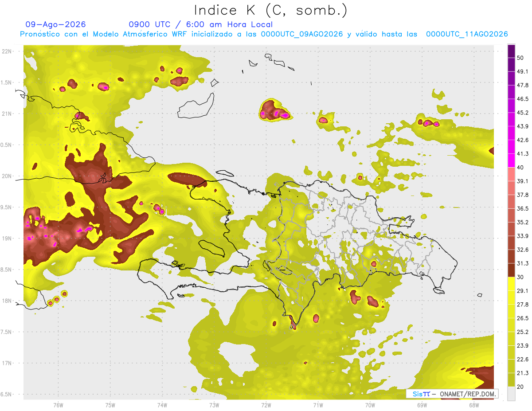Click the '39.1' value on the color scale
The height and width of the screenshot is (411, 532).
523,181
